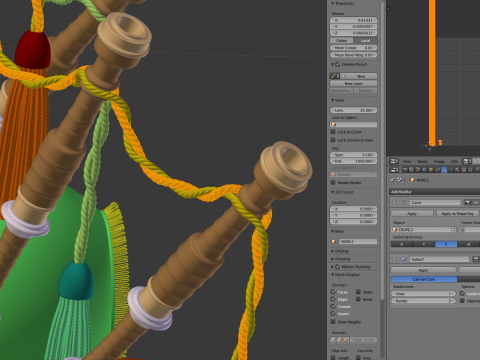The height and width of the screenshot is (360, 480).
Task: Click the UV/Image editor type icon
Action: click(x=393, y=161)
